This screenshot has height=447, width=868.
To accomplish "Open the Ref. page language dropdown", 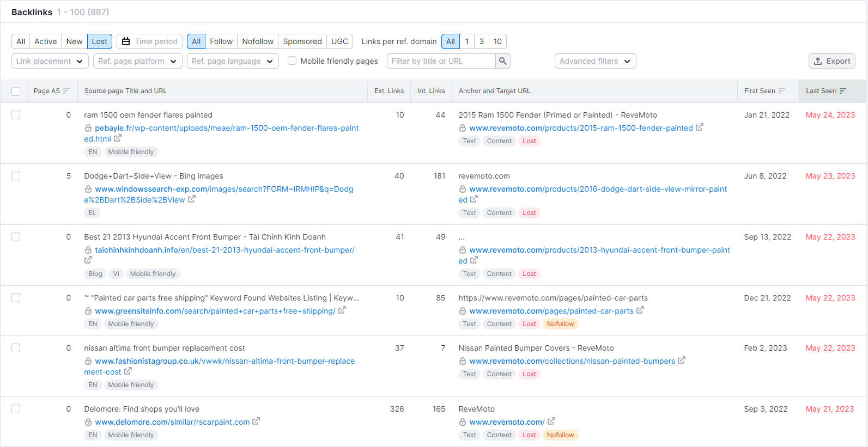I will [x=233, y=61].
